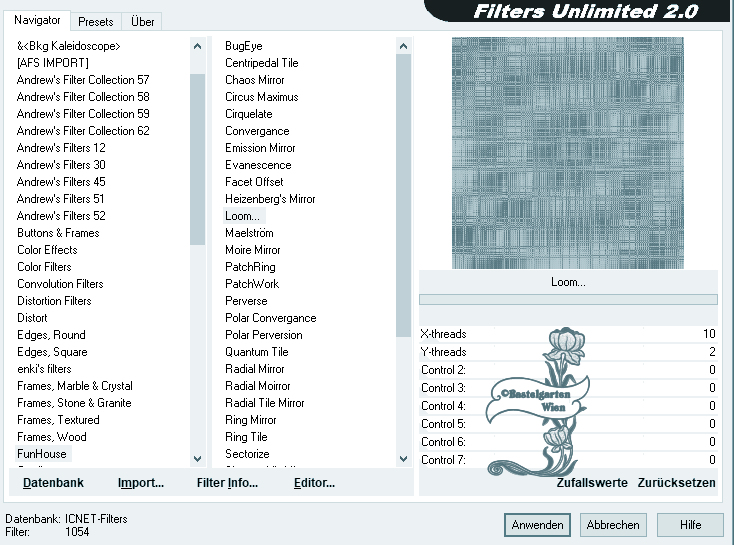Choose the BugEye filter

tap(243, 46)
